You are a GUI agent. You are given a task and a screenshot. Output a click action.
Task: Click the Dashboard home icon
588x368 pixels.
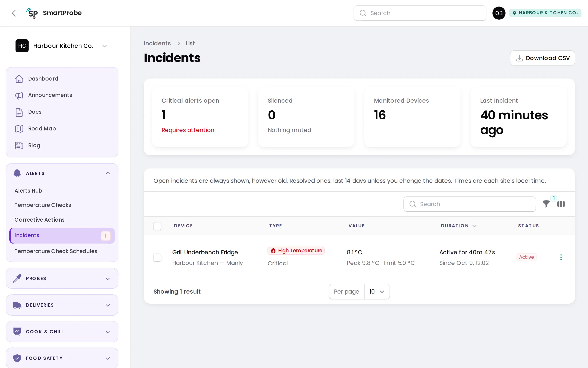(19, 79)
